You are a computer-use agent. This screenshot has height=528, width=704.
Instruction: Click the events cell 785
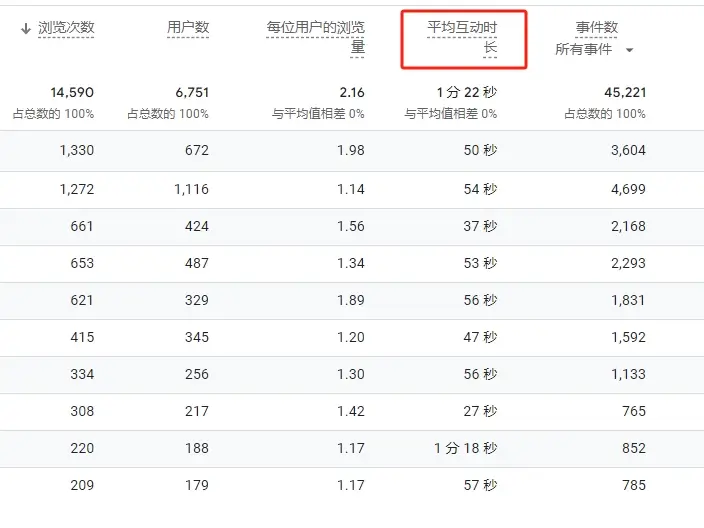point(634,485)
